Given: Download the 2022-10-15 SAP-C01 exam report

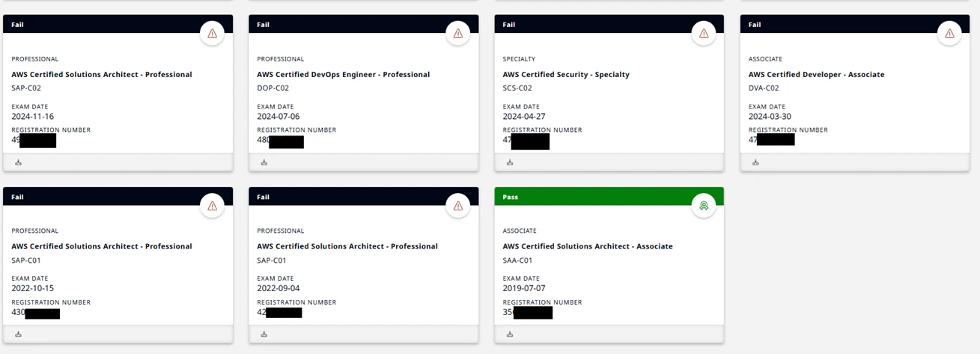Looking at the screenshot, I should pos(19,335).
